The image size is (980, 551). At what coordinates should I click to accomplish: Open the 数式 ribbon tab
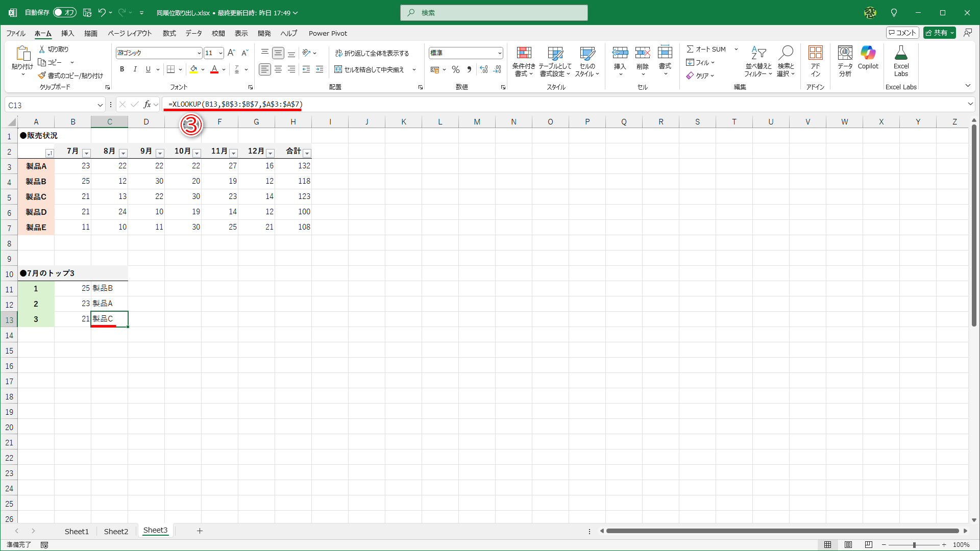point(169,33)
